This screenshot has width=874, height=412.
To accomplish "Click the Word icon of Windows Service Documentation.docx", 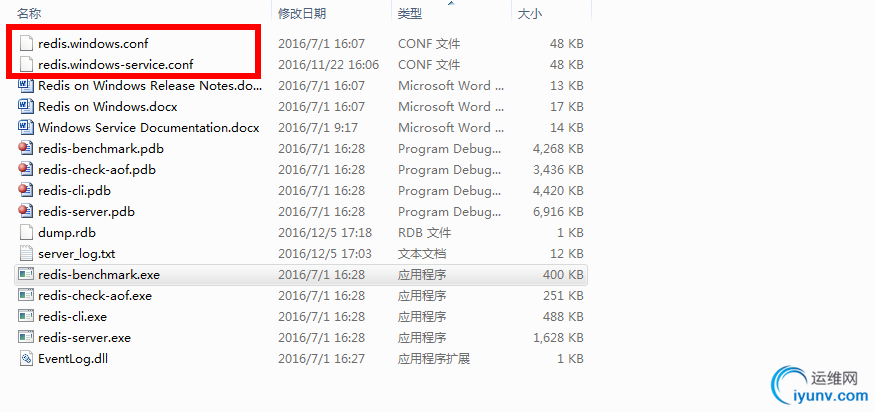I will pyautogui.click(x=26, y=127).
